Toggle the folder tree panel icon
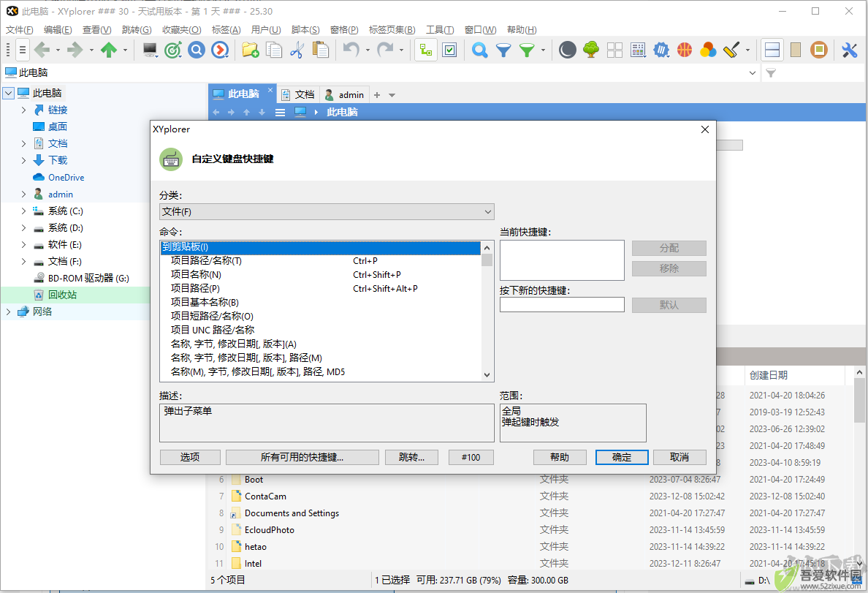 [x=426, y=50]
